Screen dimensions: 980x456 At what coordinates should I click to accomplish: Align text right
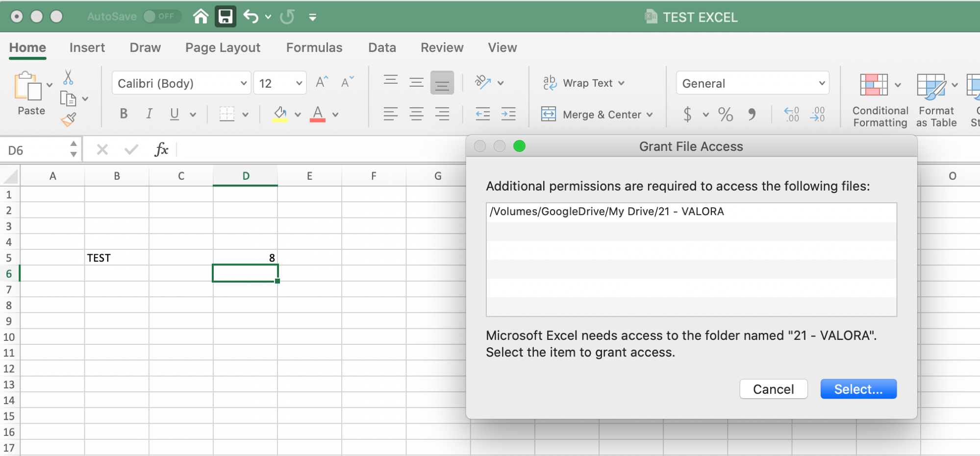pyautogui.click(x=442, y=114)
